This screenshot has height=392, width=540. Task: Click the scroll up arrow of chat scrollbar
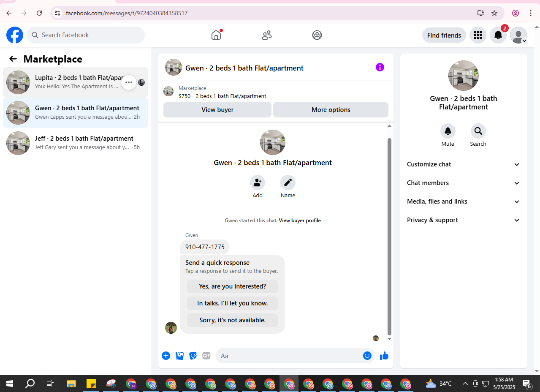389,126
